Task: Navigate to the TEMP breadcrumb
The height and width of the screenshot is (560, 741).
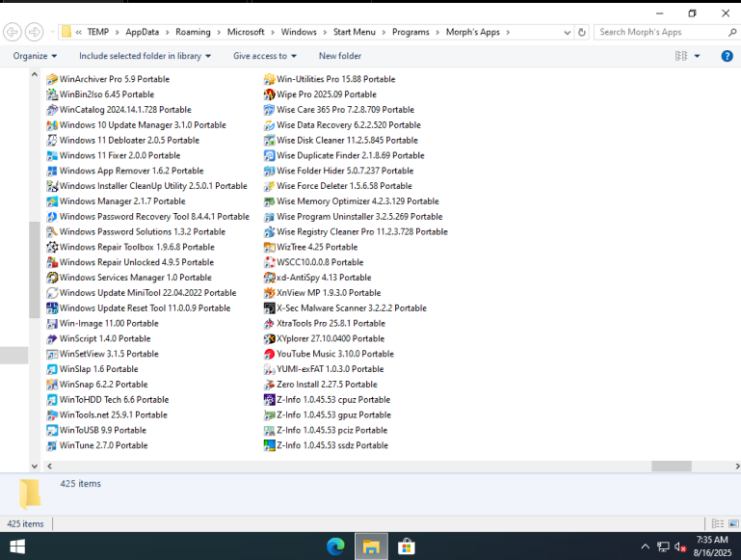Action: (x=98, y=32)
